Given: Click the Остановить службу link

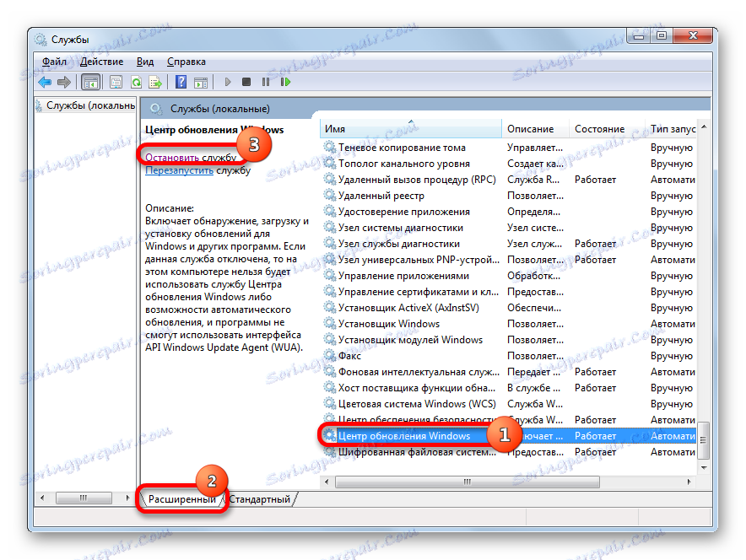Looking at the screenshot, I should (x=191, y=158).
